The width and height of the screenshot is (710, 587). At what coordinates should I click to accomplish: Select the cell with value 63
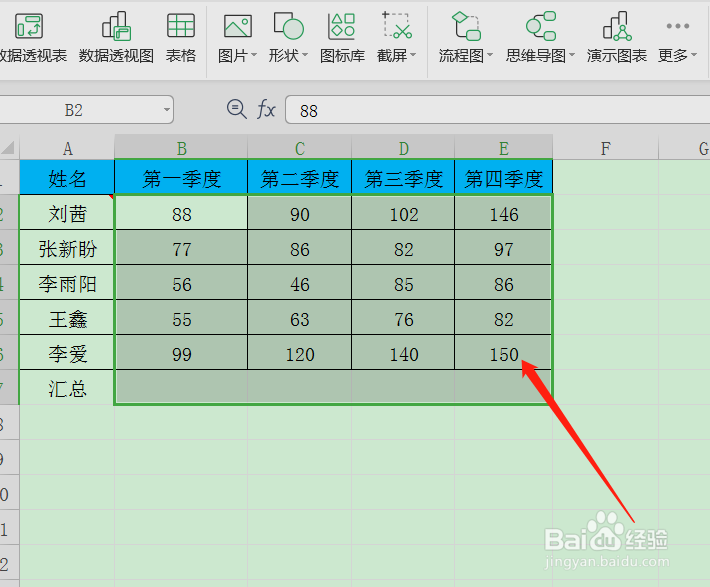(300, 318)
